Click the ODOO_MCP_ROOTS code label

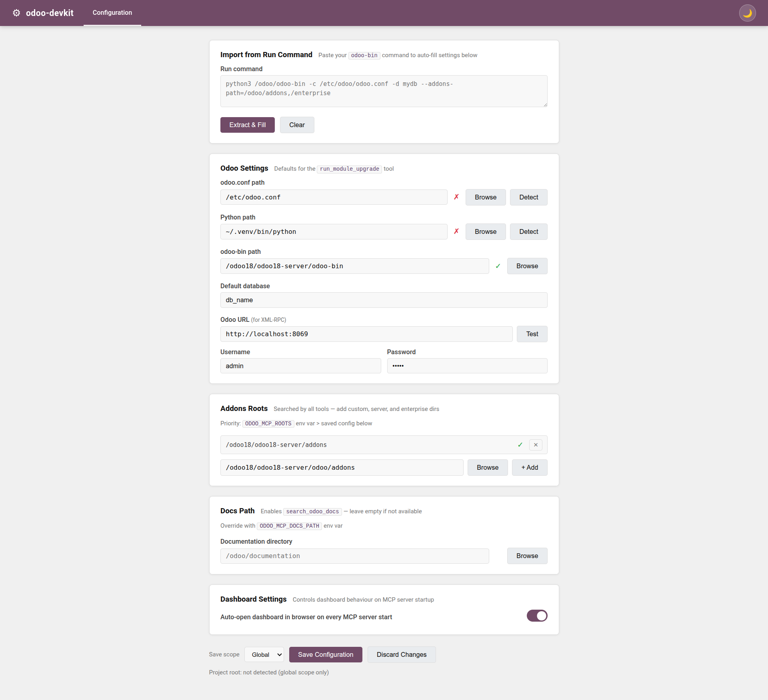coord(268,423)
